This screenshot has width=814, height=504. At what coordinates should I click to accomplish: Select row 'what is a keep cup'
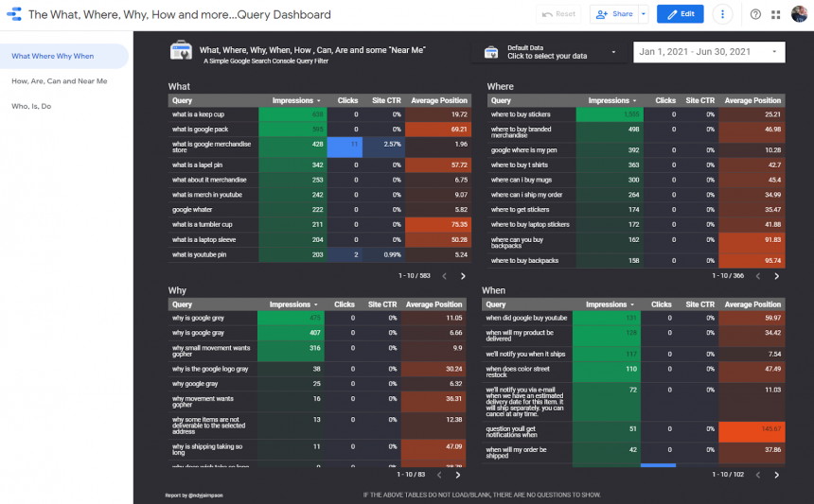pyautogui.click(x=320, y=114)
